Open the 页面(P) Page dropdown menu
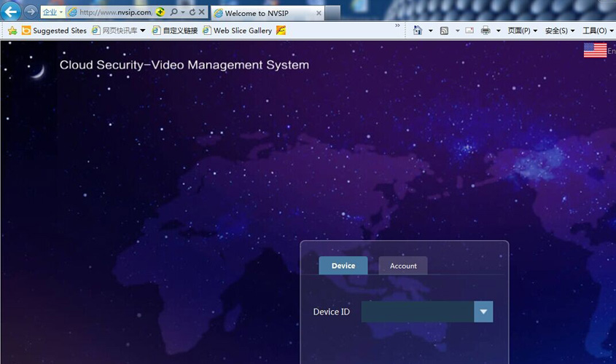The height and width of the screenshot is (364, 616). coord(523,31)
